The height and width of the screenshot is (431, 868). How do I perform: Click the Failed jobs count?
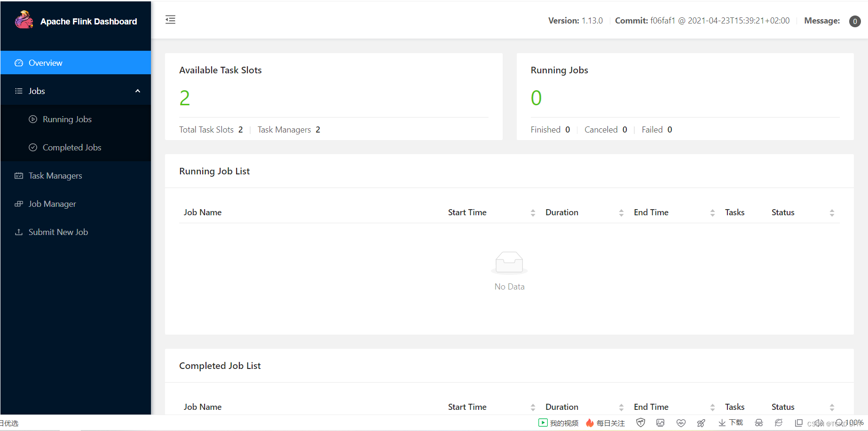[x=670, y=130]
